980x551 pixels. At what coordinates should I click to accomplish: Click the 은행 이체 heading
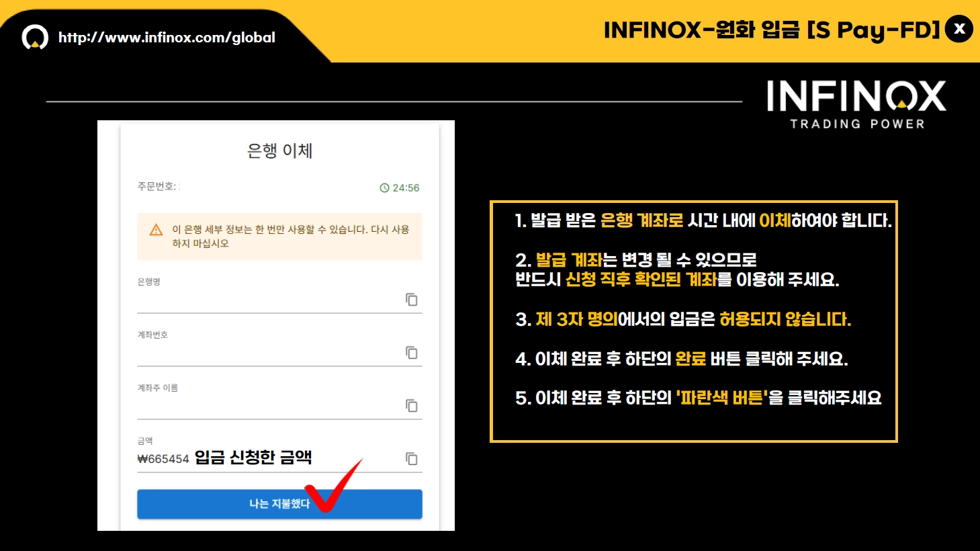click(279, 151)
